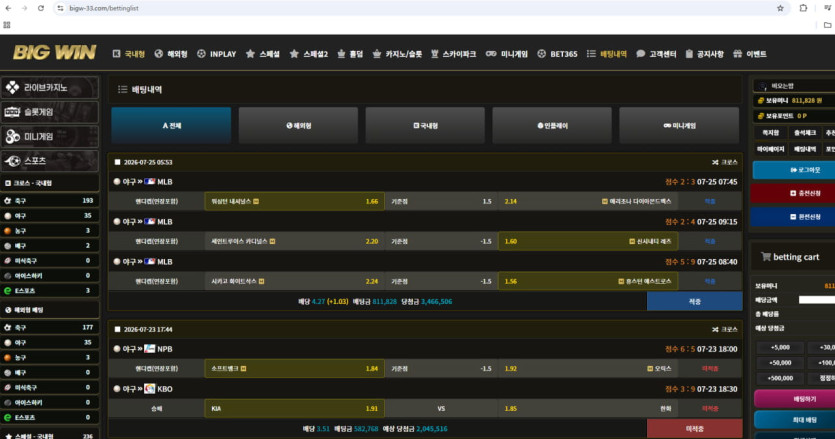The image size is (835, 439).
Task: Expand 해외형 배팅 sidebar header
Action: tap(50, 310)
